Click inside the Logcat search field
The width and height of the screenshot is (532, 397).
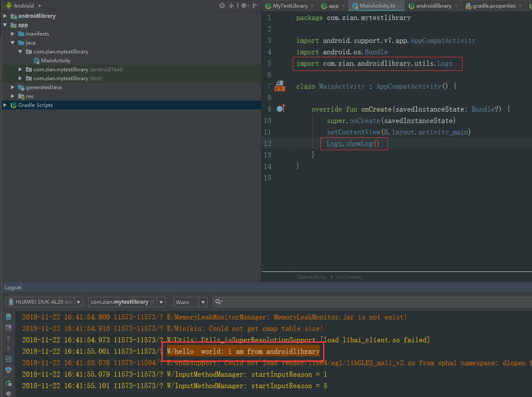(254, 302)
